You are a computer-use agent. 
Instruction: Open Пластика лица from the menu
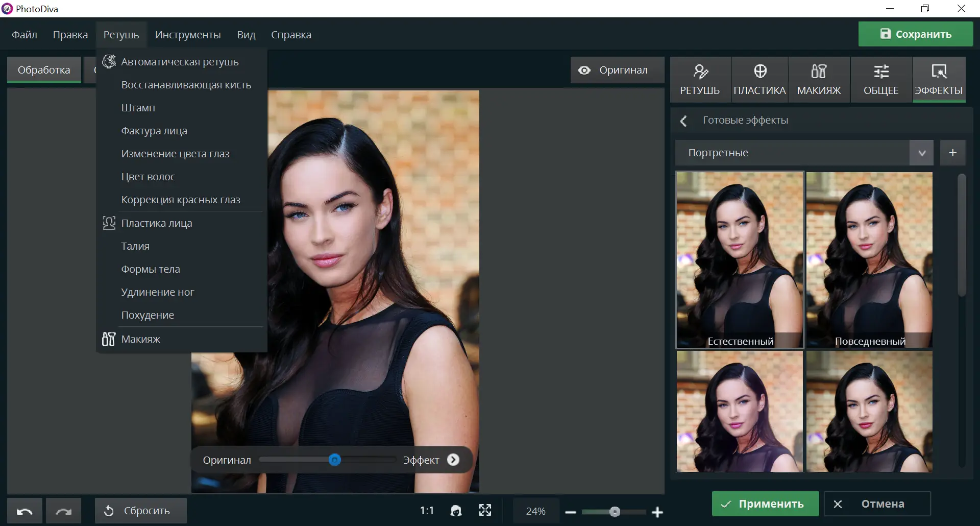181,223
